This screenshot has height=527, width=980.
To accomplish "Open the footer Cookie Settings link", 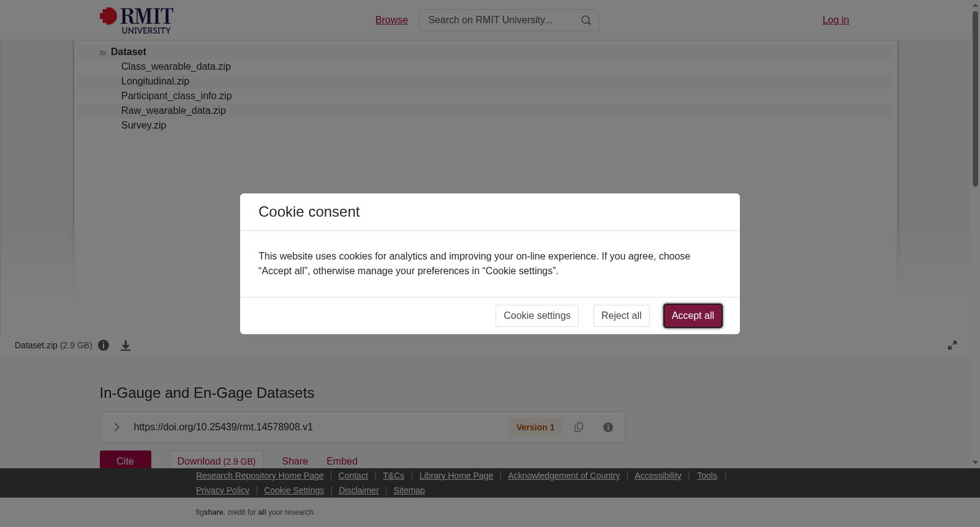I will 294,490.
